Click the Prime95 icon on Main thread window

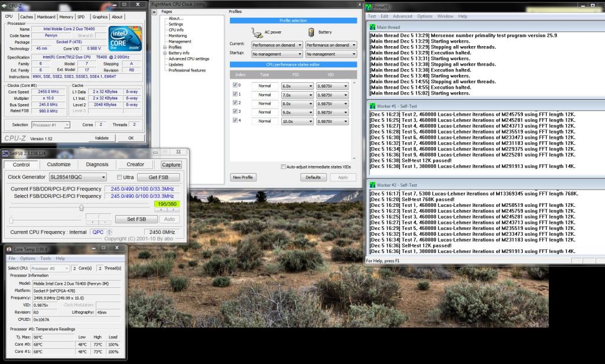tap(372, 27)
